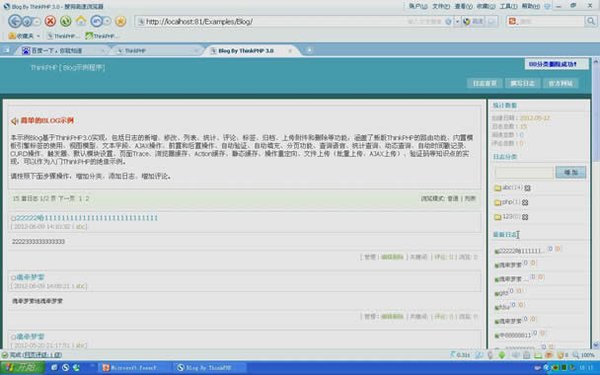
Task: Click the tab list button left of tabs
Action: pos(6,50)
